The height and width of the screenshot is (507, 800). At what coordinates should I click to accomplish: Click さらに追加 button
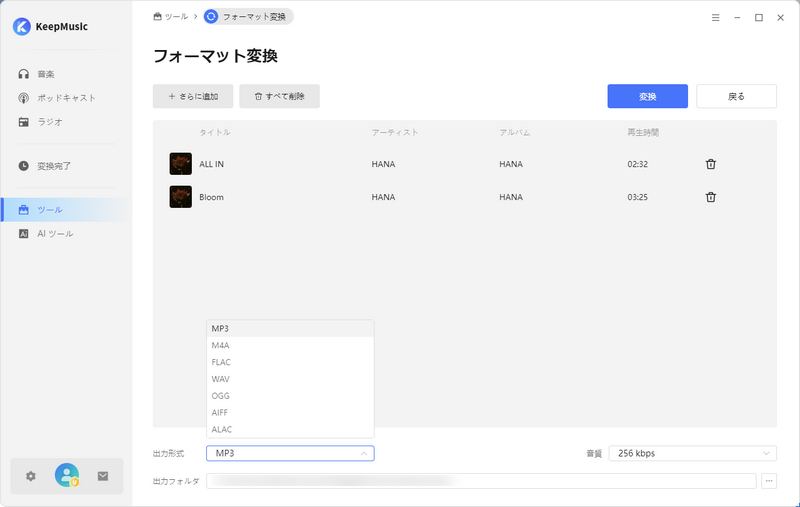point(193,96)
